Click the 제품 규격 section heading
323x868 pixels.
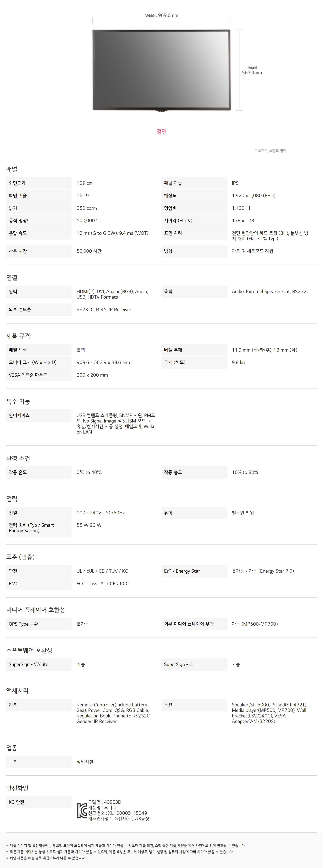[x=18, y=336]
